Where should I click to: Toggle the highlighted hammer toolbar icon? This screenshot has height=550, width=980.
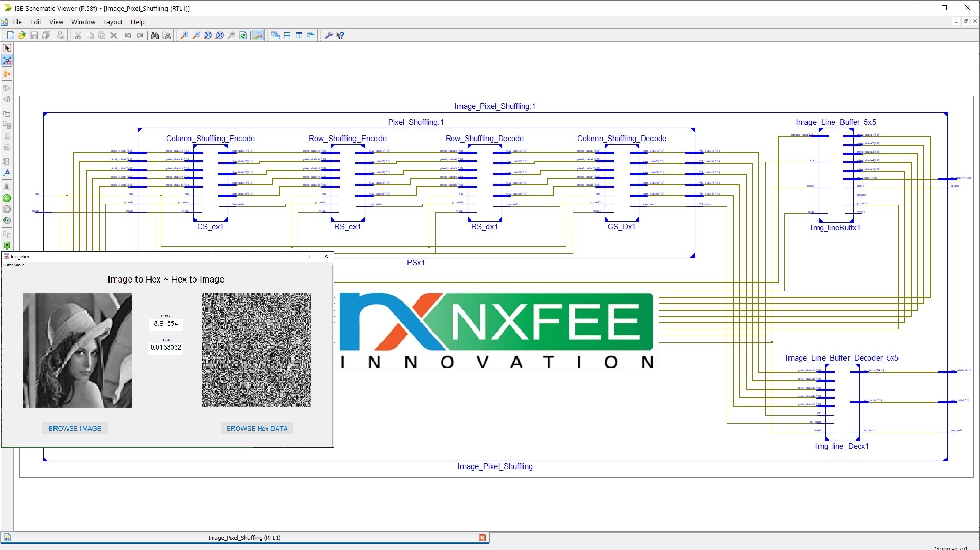pyautogui.click(x=258, y=35)
